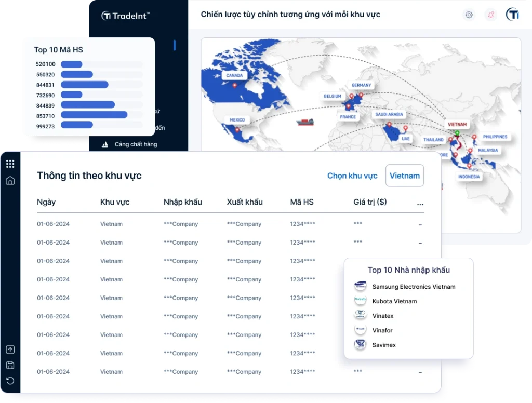Click the INDONESIA label on the map
Viewport: 532px width, 403px height.
pos(469,177)
